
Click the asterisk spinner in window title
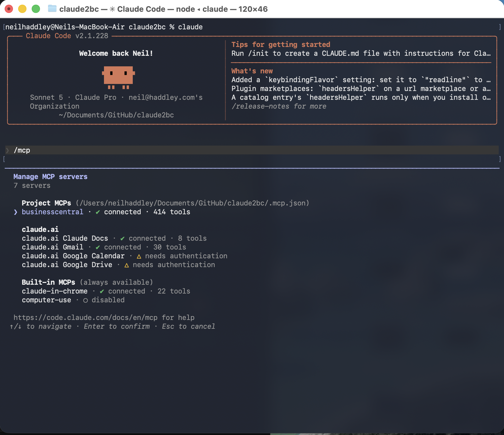pos(112,9)
